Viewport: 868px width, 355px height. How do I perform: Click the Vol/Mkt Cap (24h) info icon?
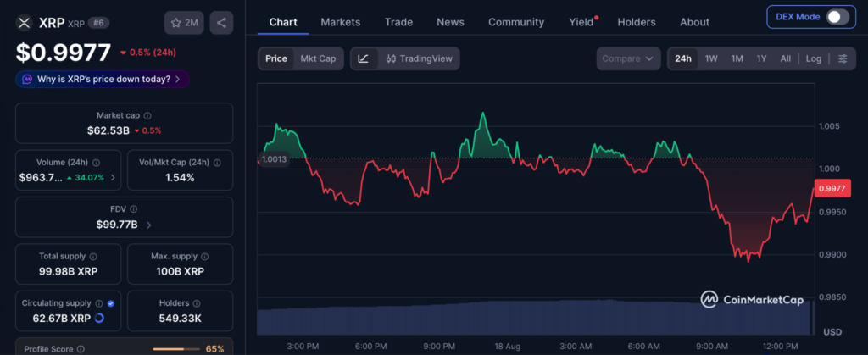217,163
